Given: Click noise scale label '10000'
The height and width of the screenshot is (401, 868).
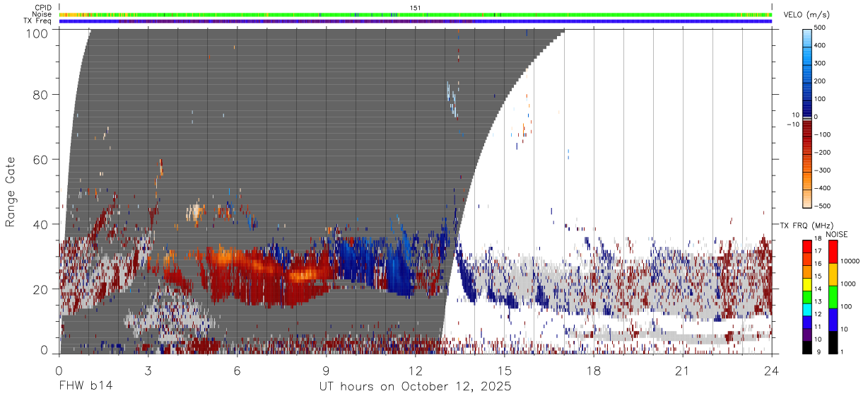Looking at the screenshot, I should [x=850, y=261].
